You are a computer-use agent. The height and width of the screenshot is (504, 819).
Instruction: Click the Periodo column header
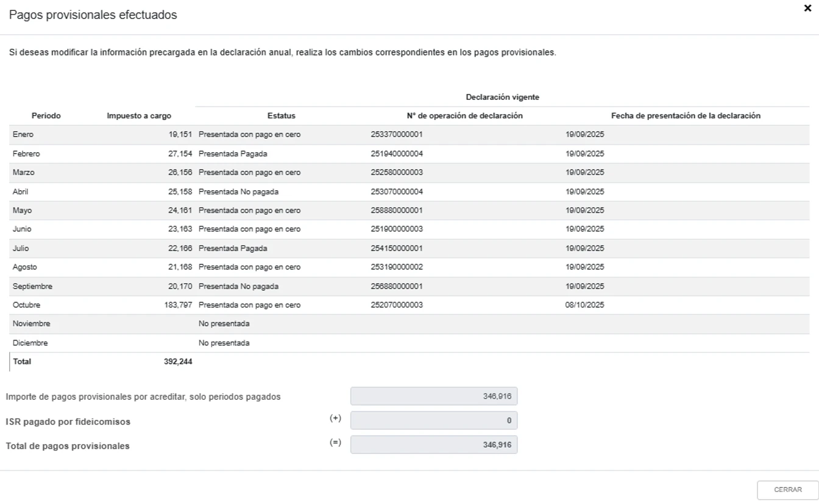coord(46,116)
